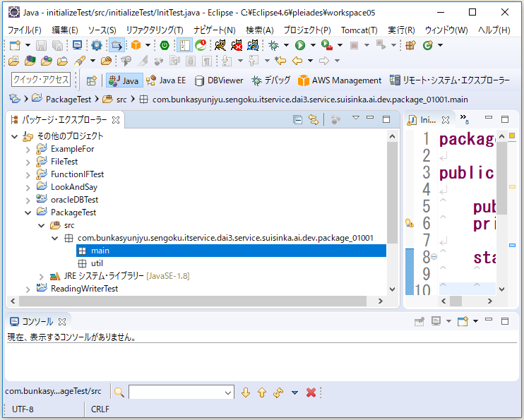Open the New wizard dropdown arrow
524x420 pixels.
coord(28,45)
